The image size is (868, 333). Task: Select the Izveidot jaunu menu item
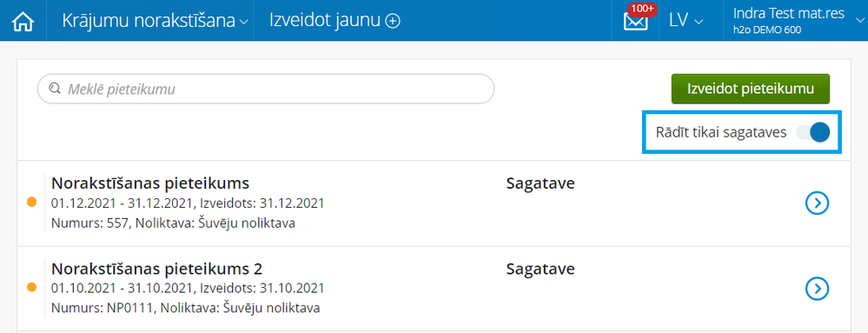(x=335, y=21)
